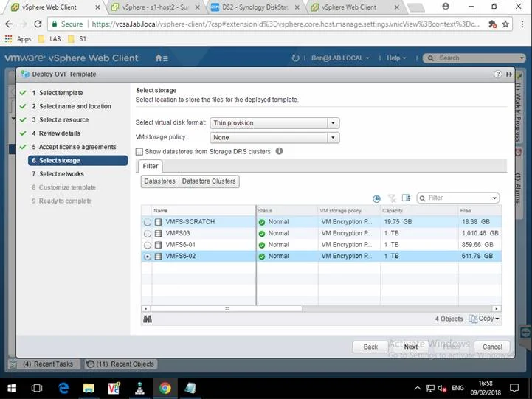Click the refresh icon in vSphere header
The width and height of the screenshot is (532, 399).
point(295,58)
